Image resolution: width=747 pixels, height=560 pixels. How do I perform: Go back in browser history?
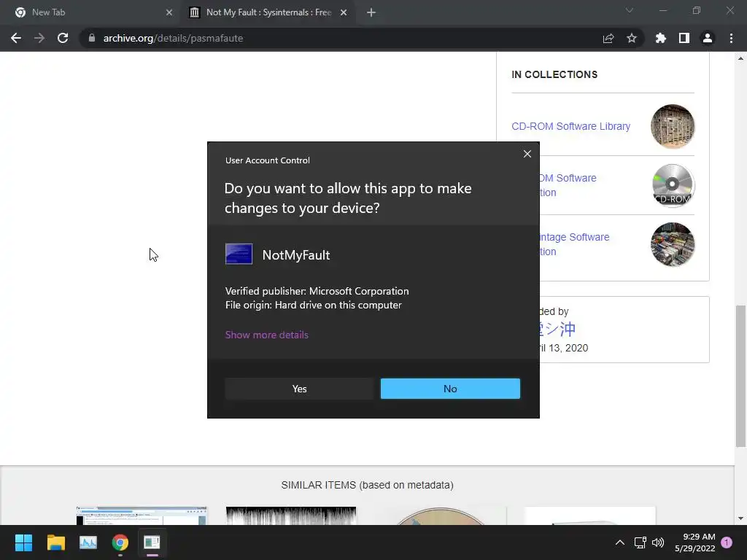[16, 38]
